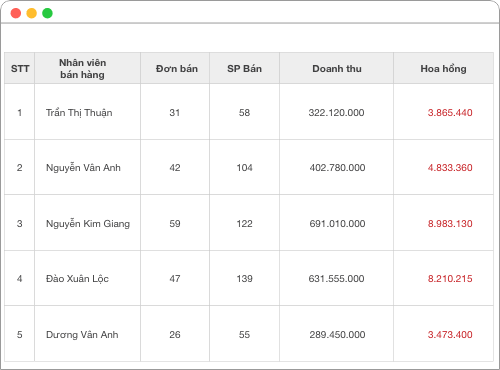Click the SP Bán column header
Screen dimensions: 500x370
point(244,68)
